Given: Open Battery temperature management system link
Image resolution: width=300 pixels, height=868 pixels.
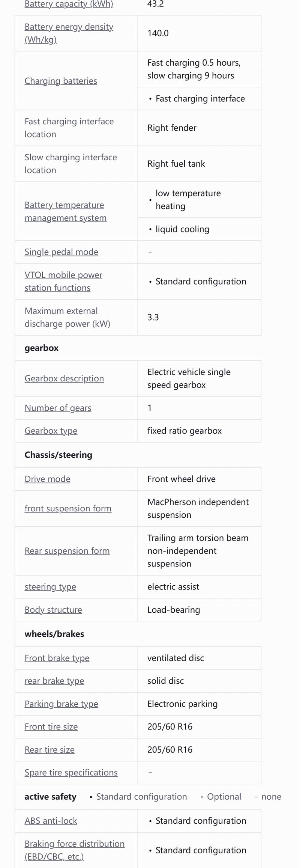Looking at the screenshot, I should coord(66,211).
